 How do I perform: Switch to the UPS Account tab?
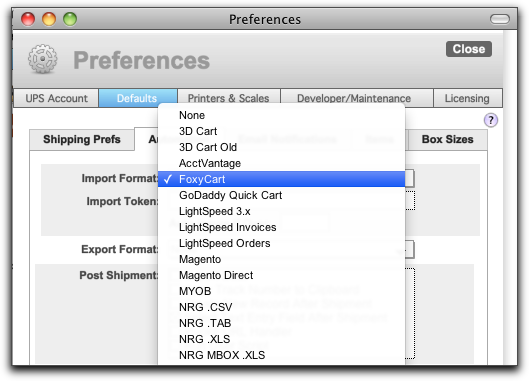coord(56,98)
